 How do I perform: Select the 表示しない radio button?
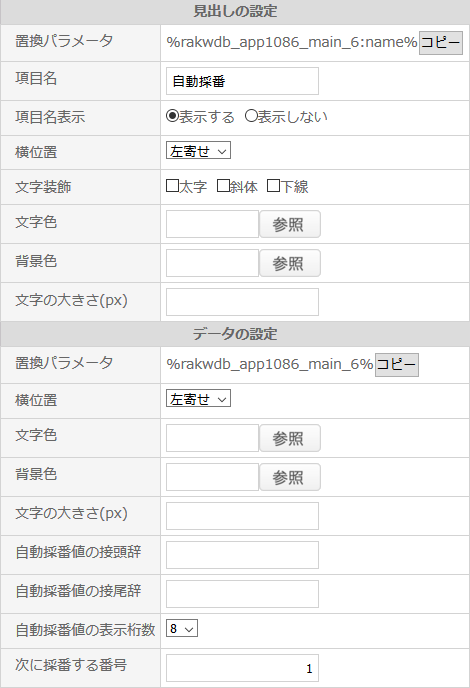pos(251,116)
